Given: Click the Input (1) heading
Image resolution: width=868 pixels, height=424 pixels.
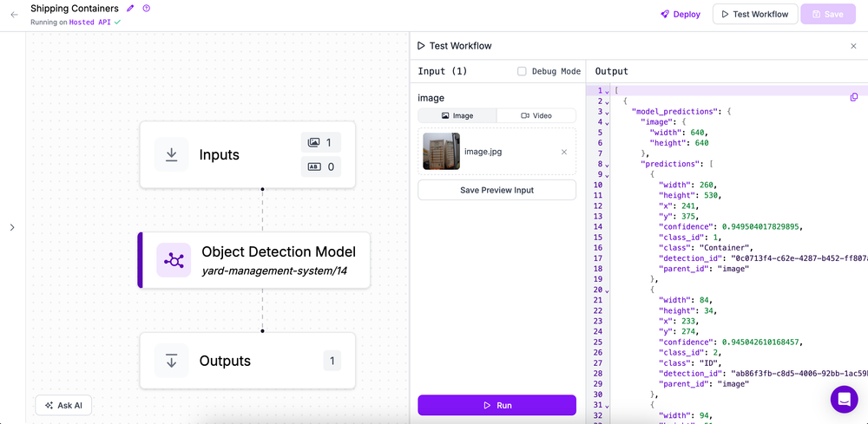Looking at the screenshot, I should 443,71.
